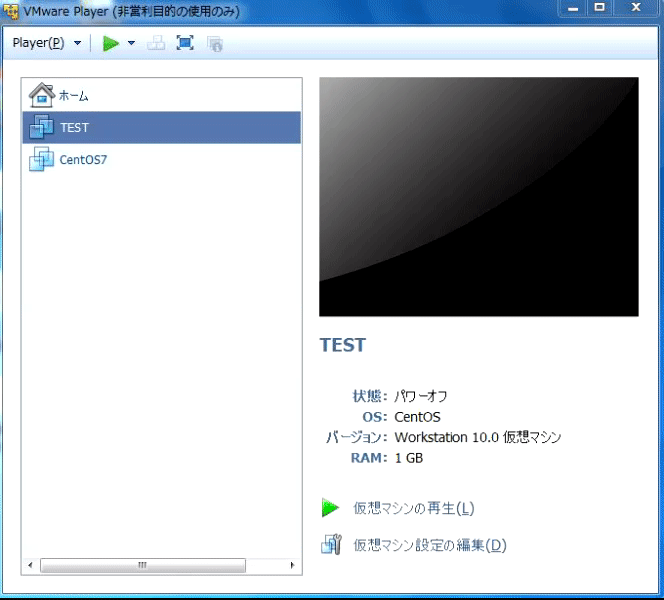
Task: Click the library scrollbar right arrow
Action: [x=292, y=565]
